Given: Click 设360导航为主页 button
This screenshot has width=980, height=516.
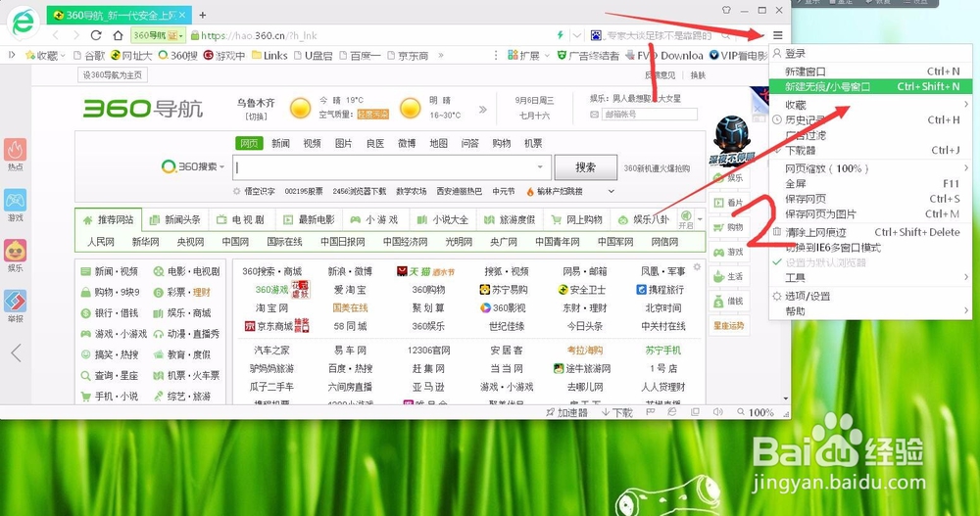Looking at the screenshot, I should [x=113, y=75].
